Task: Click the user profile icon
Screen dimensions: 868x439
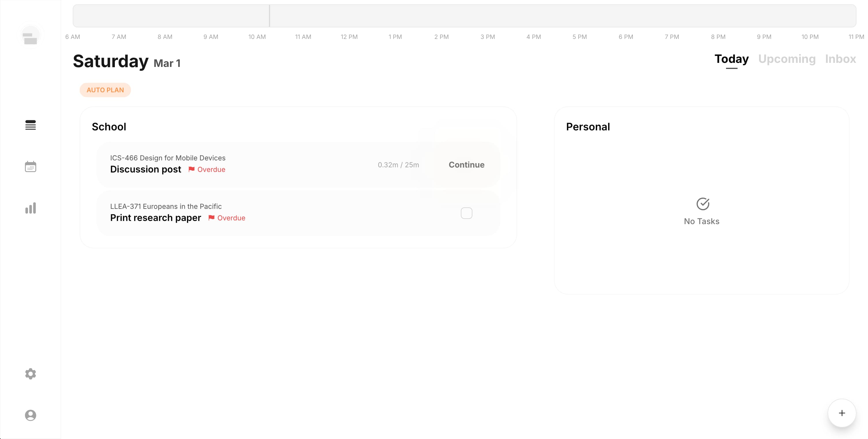Action: (x=30, y=415)
